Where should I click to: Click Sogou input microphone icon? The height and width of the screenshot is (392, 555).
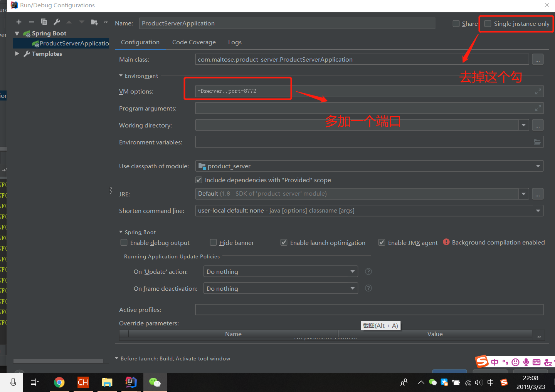pos(526,362)
